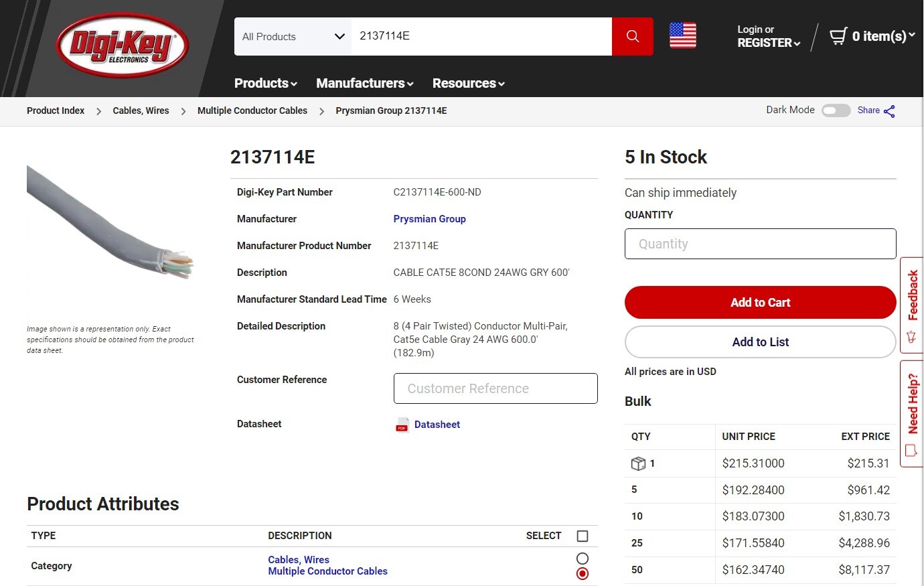This screenshot has height=586, width=924.
Task: Toggle the Dark Mode switch
Action: [x=836, y=111]
